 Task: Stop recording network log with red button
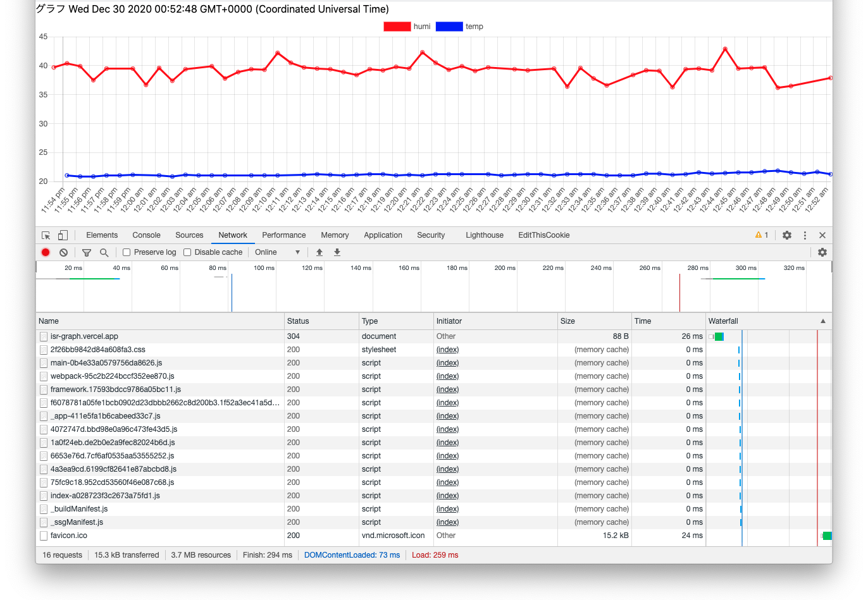click(x=46, y=252)
